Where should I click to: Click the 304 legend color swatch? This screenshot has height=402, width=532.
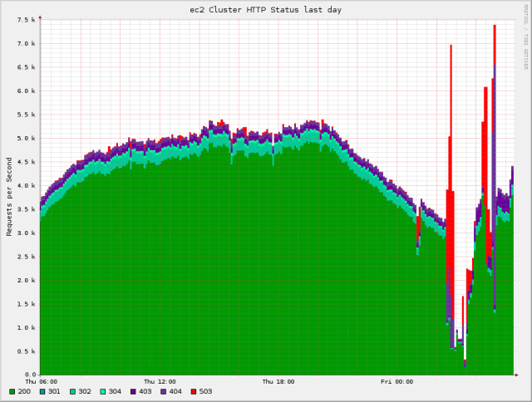(x=103, y=391)
